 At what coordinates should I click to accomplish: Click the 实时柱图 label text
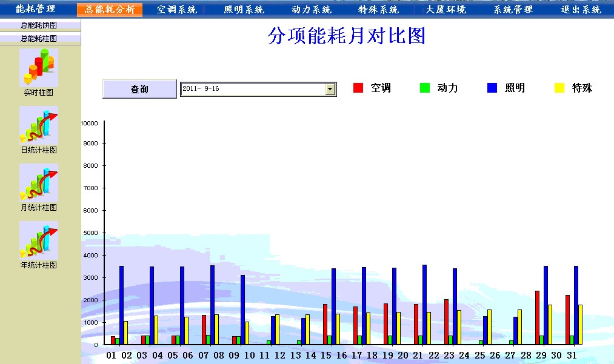tap(39, 93)
